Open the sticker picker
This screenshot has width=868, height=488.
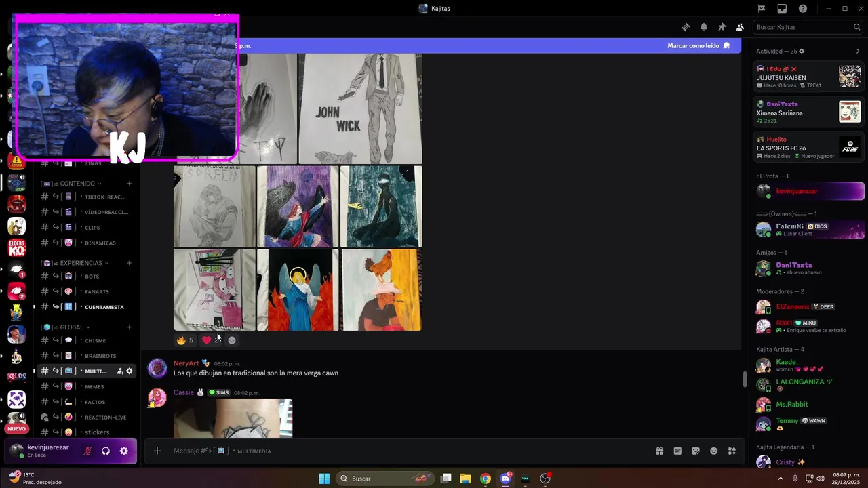696,451
